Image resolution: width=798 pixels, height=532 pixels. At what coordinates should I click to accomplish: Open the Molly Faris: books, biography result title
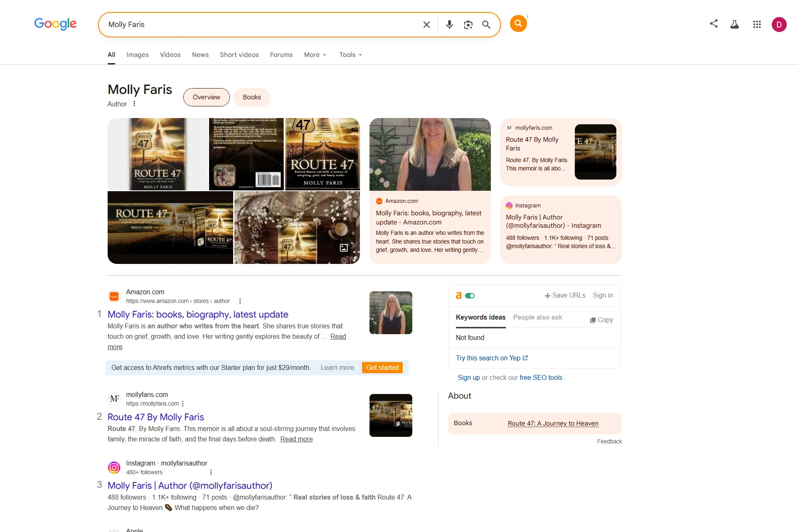click(x=198, y=315)
